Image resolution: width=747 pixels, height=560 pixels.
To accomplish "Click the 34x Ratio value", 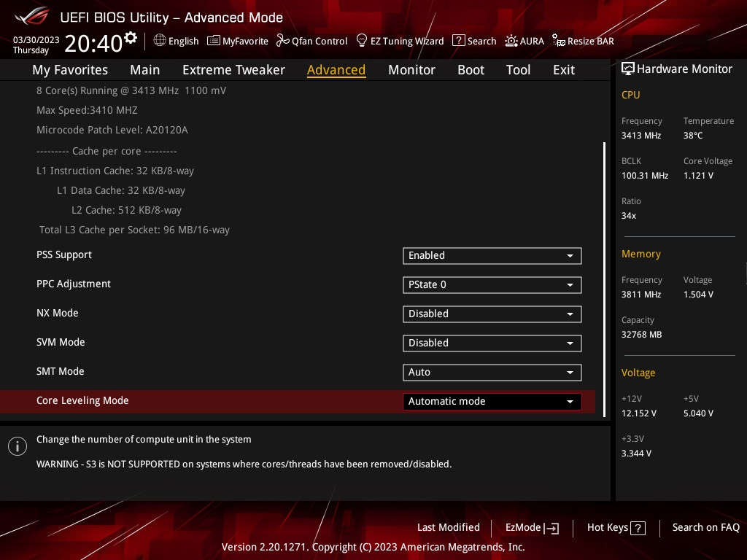I will point(628,216).
